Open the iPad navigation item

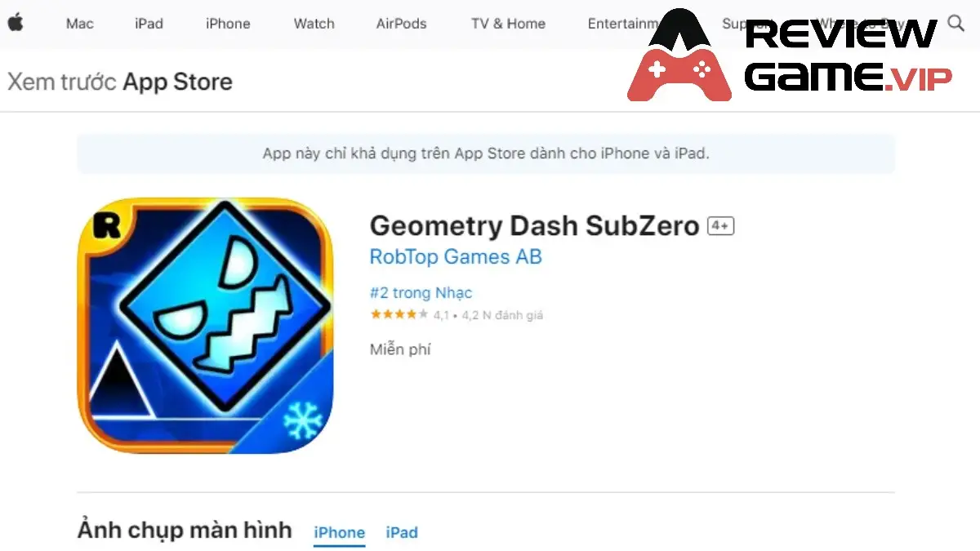coord(149,24)
